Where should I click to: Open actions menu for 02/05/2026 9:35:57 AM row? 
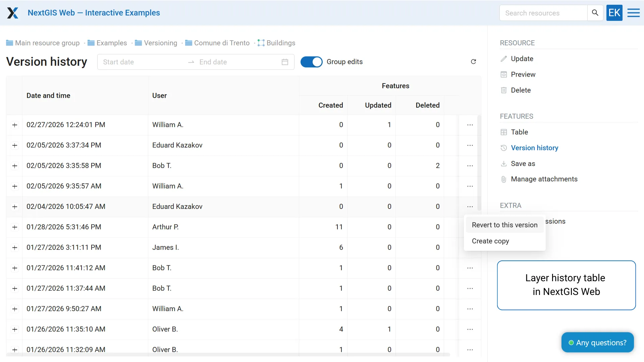coord(470,186)
